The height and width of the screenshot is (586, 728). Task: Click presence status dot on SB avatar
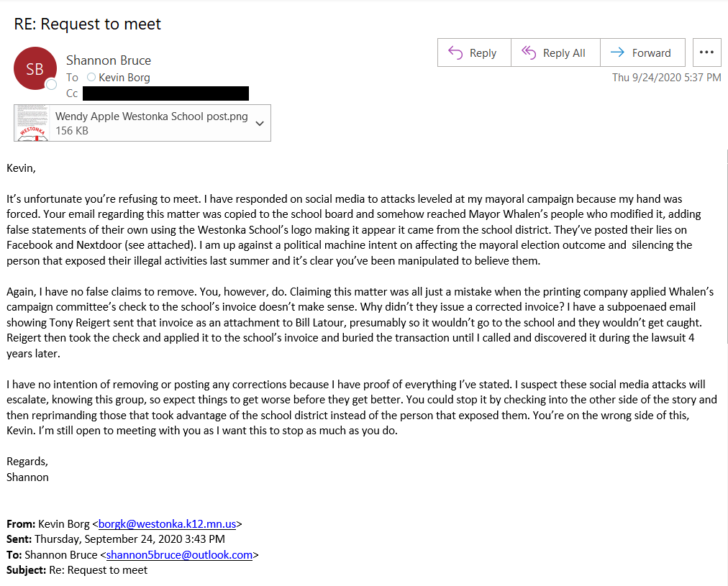51,85
